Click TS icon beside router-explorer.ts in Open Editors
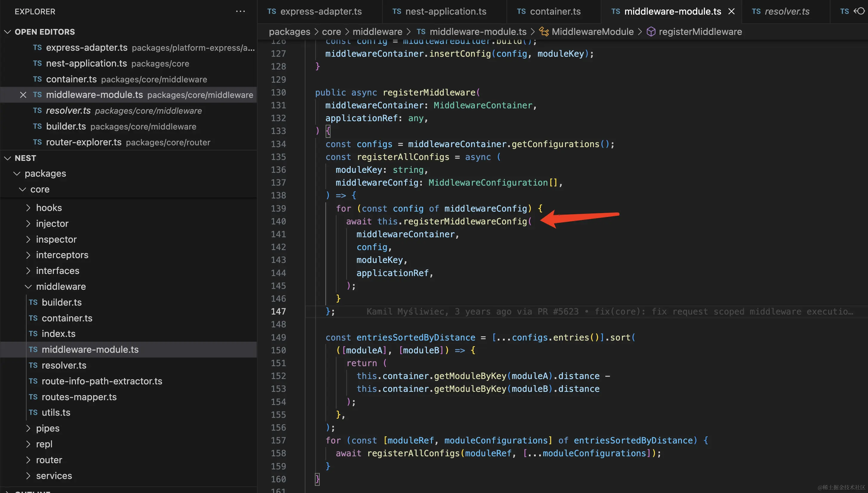868x493 pixels. (37, 142)
